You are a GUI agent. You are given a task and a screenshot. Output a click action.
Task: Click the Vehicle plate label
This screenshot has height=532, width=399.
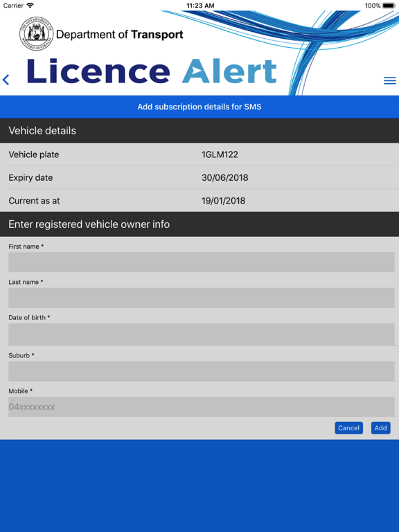pos(33,154)
